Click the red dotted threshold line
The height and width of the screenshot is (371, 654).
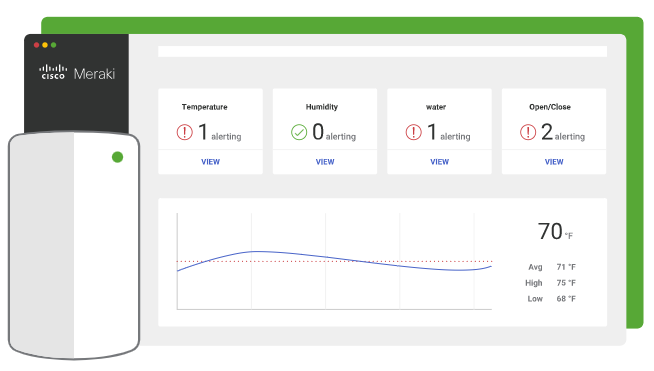pyautogui.click(x=335, y=261)
